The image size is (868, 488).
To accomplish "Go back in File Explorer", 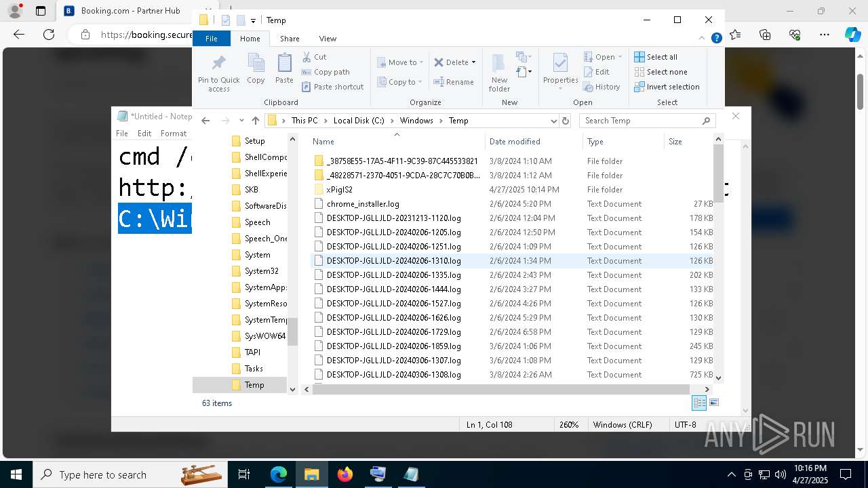I will click(x=205, y=121).
